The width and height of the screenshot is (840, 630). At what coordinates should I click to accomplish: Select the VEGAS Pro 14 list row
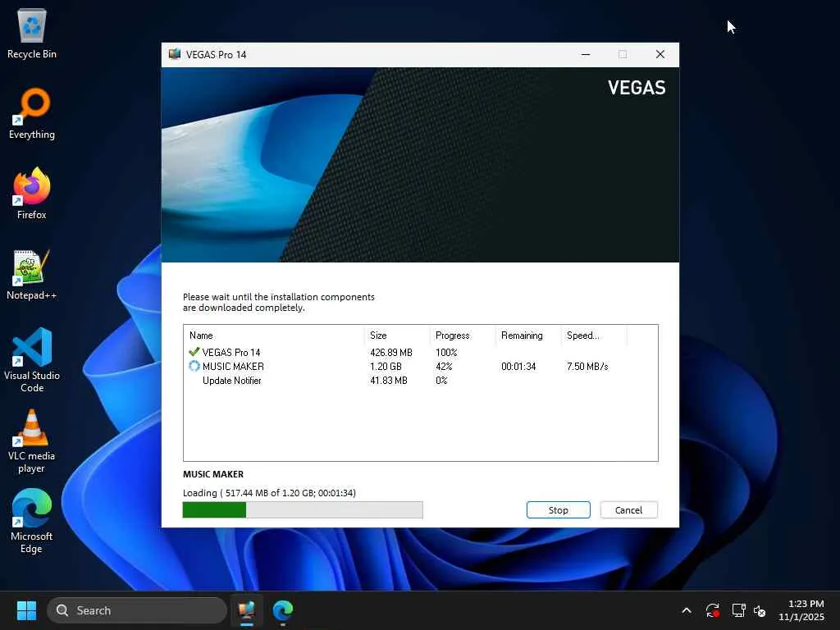421,352
